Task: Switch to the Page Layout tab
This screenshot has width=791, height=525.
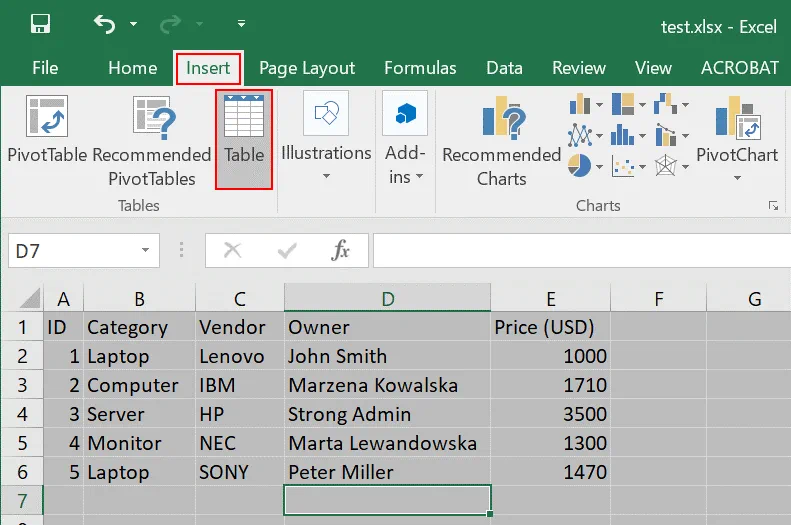Action: click(x=306, y=68)
